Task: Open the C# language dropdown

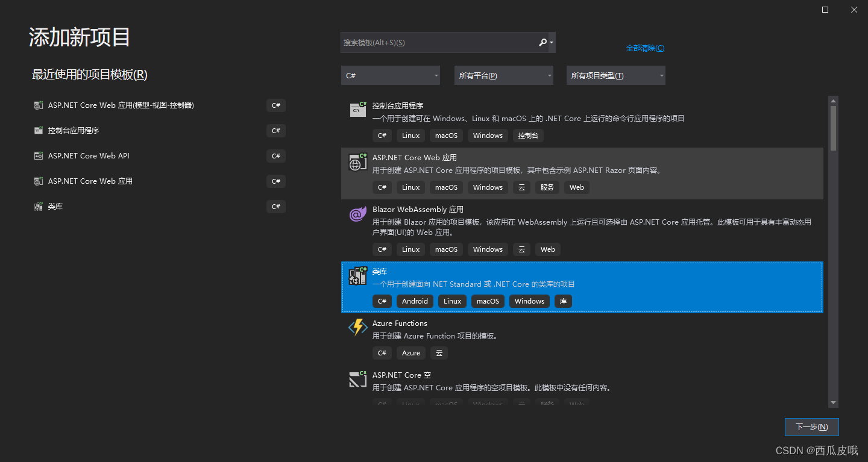Action: point(390,75)
